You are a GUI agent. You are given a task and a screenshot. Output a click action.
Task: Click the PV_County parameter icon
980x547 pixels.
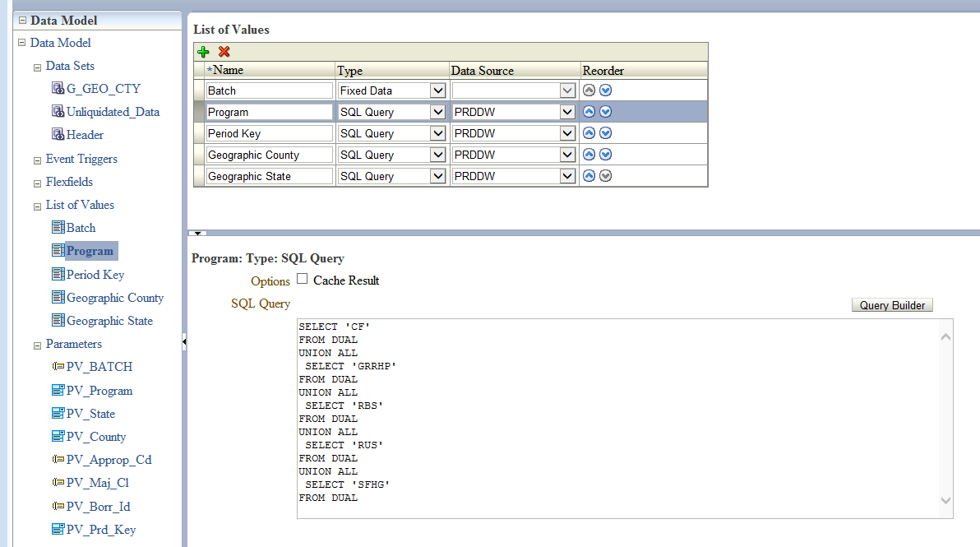coord(58,436)
